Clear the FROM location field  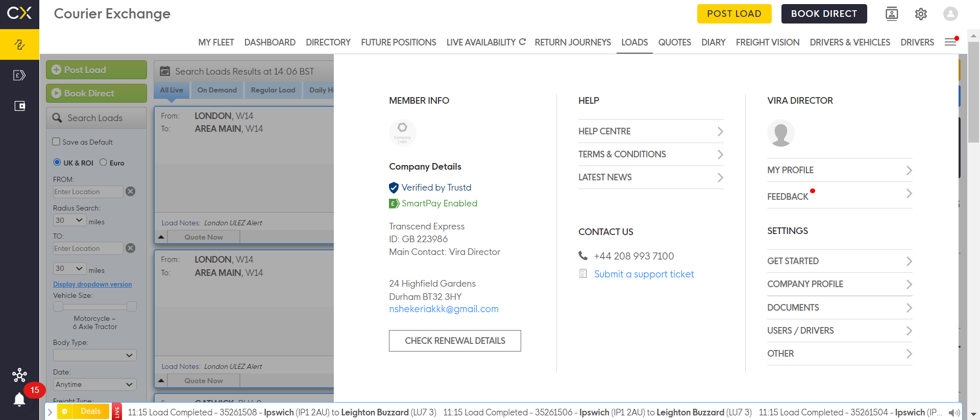(x=131, y=192)
